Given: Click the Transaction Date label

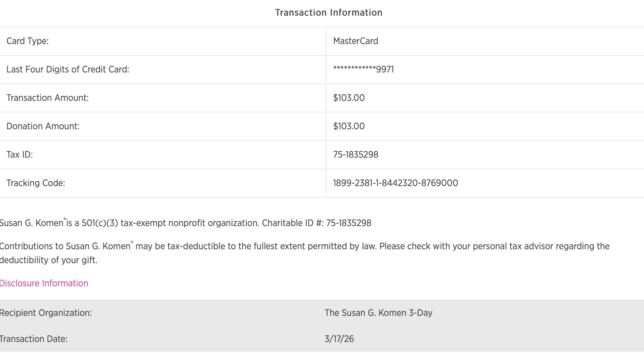Looking at the screenshot, I should [x=34, y=339].
